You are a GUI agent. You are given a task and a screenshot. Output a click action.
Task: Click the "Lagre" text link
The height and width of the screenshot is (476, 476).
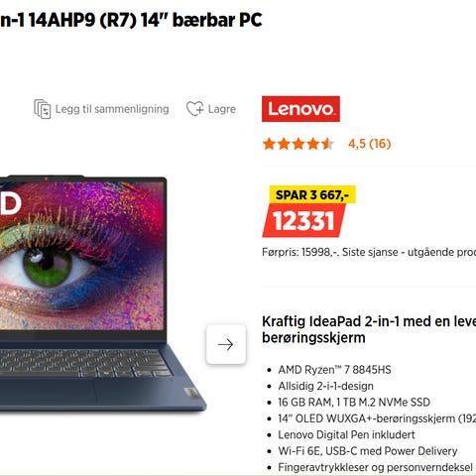[x=222, y=109]
